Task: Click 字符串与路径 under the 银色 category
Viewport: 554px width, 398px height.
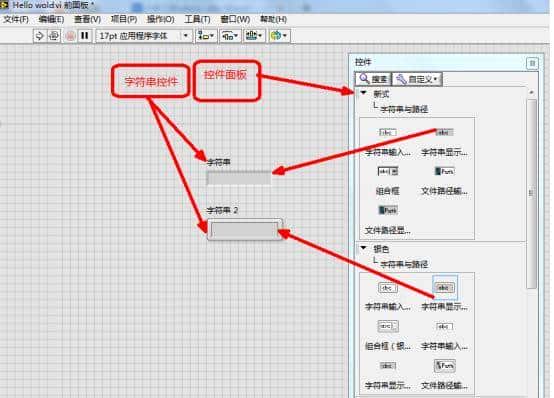Action: [x=404, y=264]
